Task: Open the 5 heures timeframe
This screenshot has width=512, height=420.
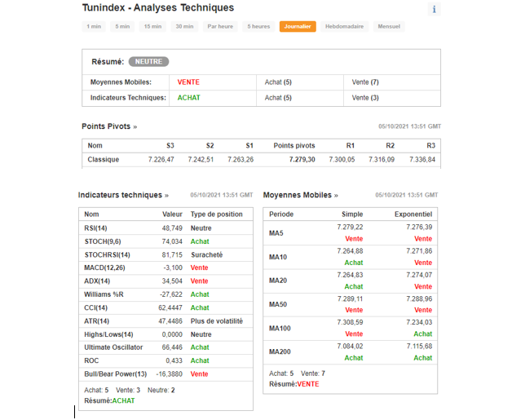Action: (x=258, y=26)
